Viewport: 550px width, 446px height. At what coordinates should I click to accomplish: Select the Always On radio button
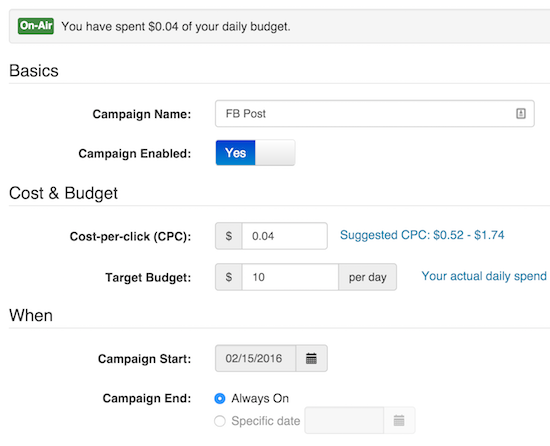click(x=220, y=398)
